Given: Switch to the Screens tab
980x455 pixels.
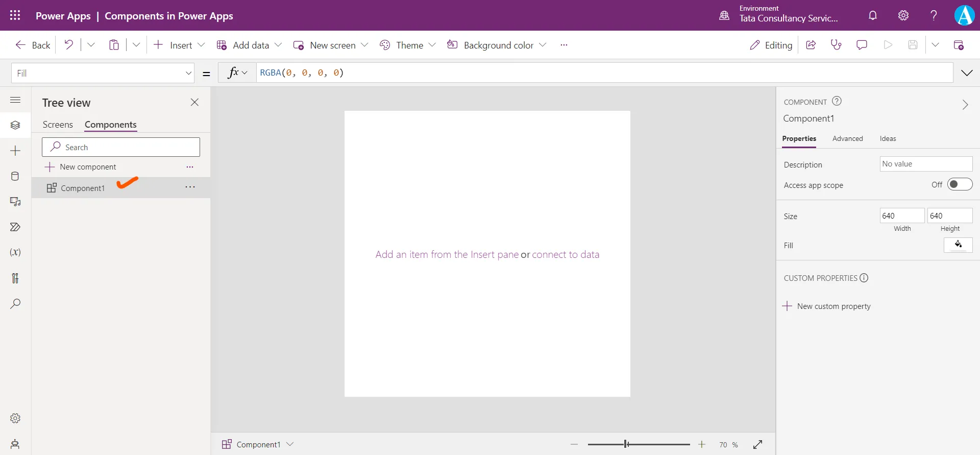Looking at the screenshot, I should (x=58, y=125).
